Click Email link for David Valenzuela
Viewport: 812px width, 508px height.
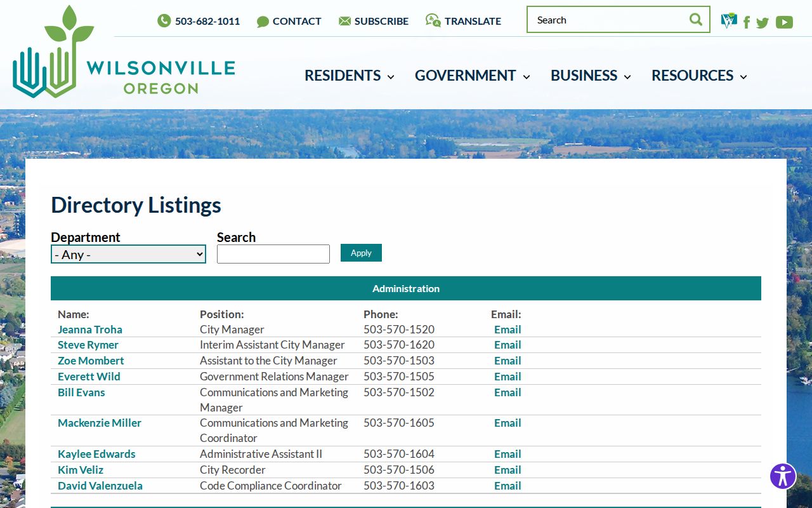pyautogui.click(x=507, y=486)
